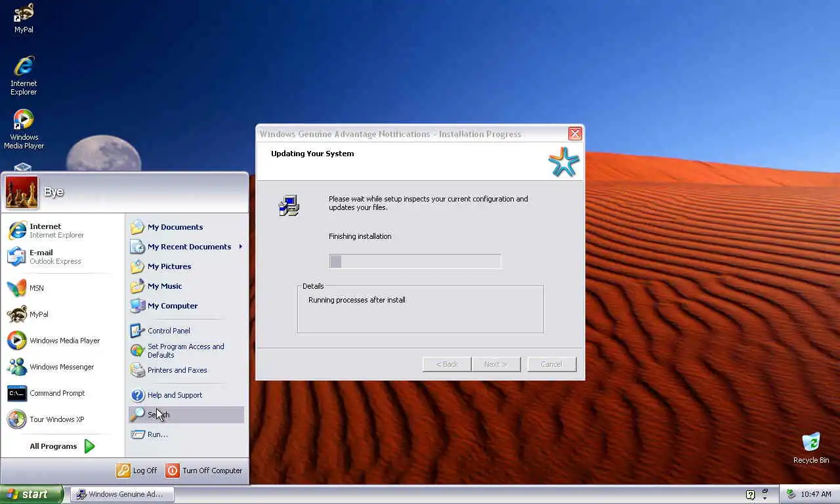Click the setup computer icon in the dialog
The width and height of the screenshot is (840, 504).
click(289, 205)
